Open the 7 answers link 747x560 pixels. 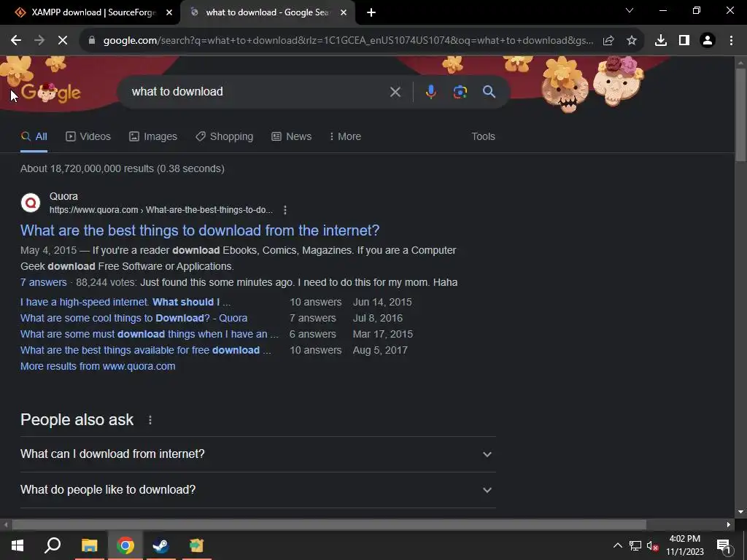(43, 282)
